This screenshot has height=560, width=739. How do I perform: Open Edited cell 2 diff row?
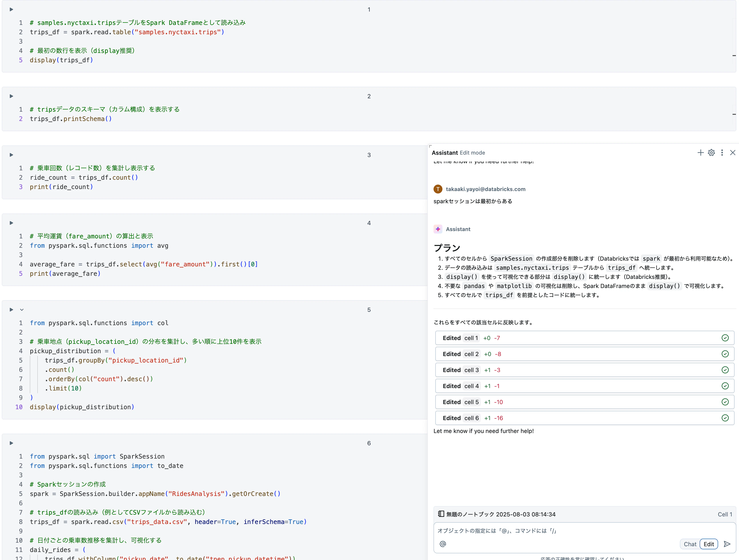585,354
